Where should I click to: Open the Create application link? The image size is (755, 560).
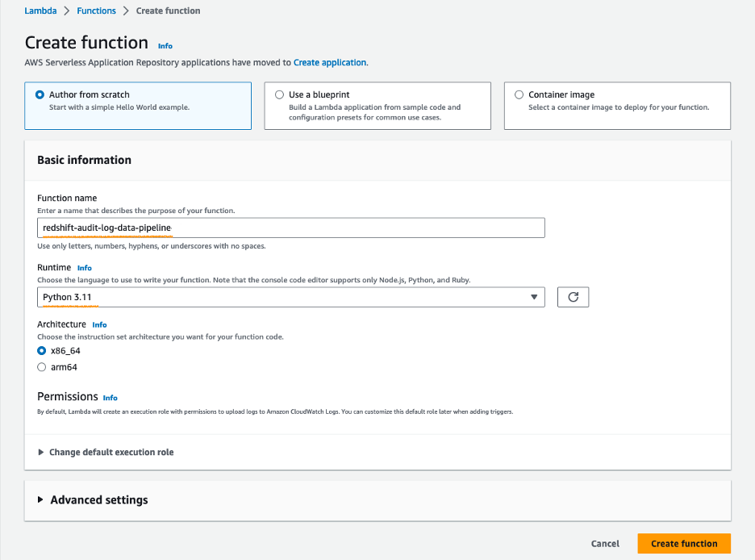[x=329, y=62]
